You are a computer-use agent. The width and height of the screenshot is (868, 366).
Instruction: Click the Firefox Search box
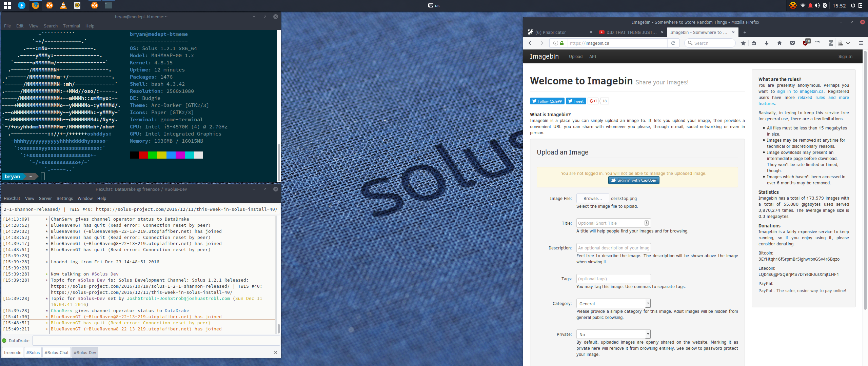(x=710, y=43)
